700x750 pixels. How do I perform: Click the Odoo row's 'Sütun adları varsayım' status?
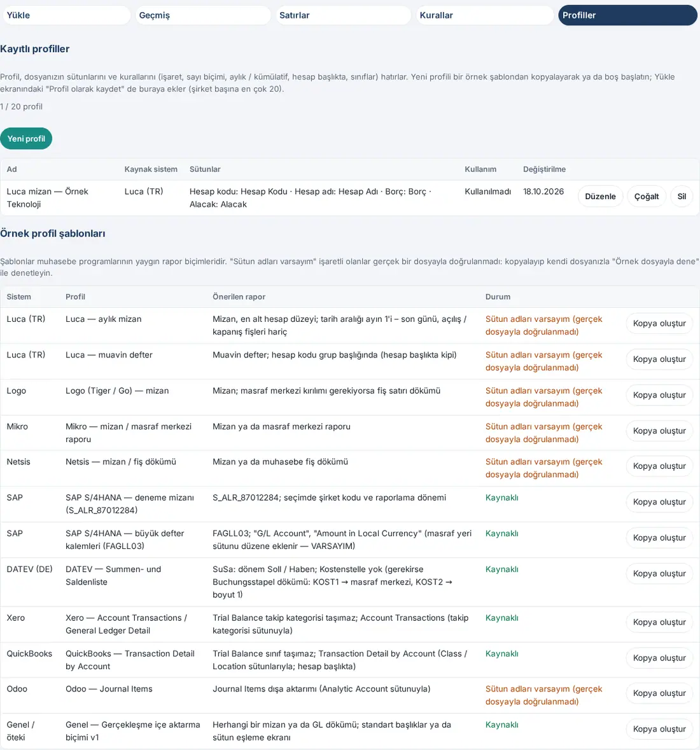pos(543,695)
